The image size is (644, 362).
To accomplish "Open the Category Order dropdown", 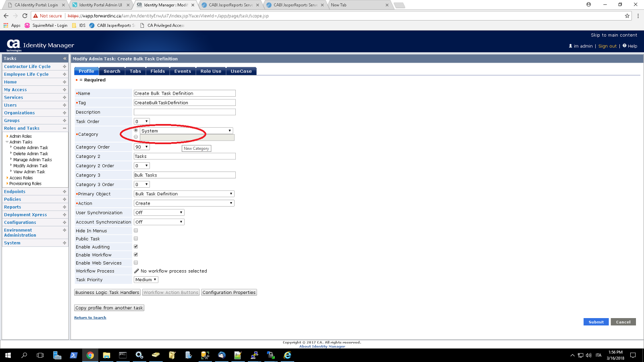I will click(x=141, y=147).
